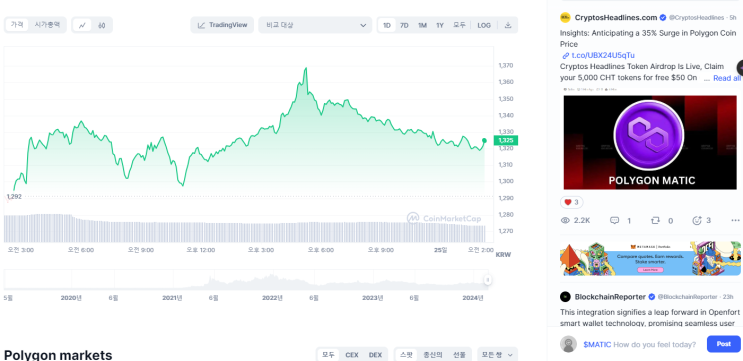Open the 모든 쌍 pairs dropdown
Viewport: 743px width, 361px height.
coord(498,355)
